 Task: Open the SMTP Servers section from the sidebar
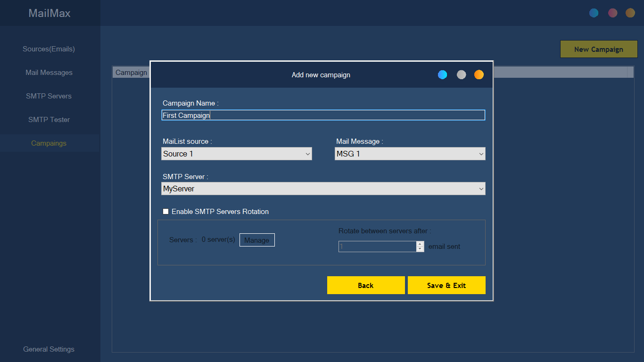[x=49, y=96]
